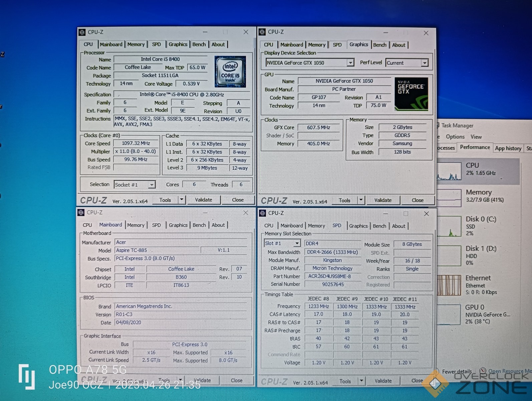Open Memory tab in the Mainboard window
The image size is (532, 401).
pyautogui.click(x=136, y=225)
